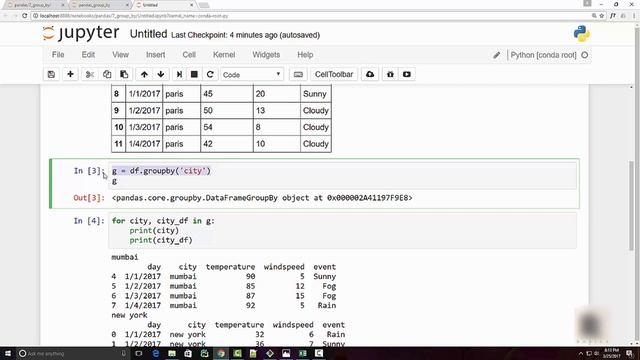Open the Widgets menu
Viewport: 640px width, 360px height.
(266, 55)
